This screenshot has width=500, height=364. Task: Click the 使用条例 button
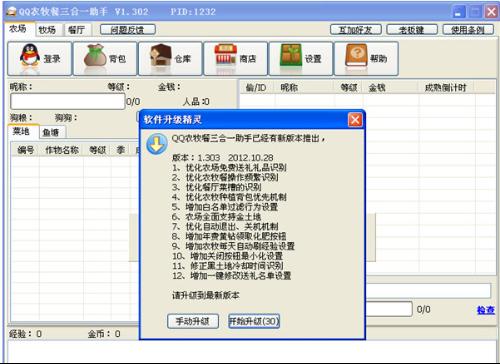[468, 30]
